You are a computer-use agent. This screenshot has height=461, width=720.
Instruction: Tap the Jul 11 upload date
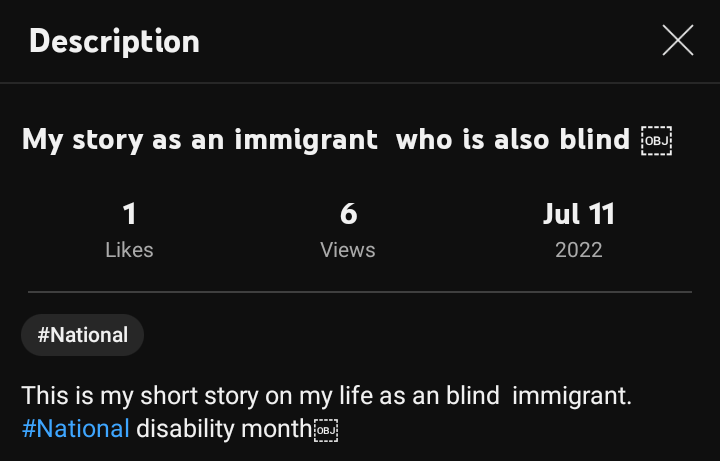578,213
